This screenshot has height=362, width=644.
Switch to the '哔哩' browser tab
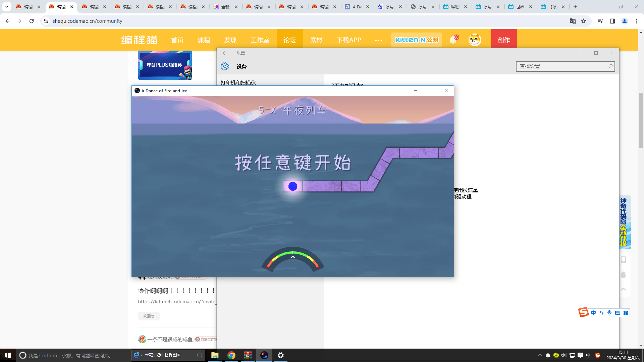point(455,7)
